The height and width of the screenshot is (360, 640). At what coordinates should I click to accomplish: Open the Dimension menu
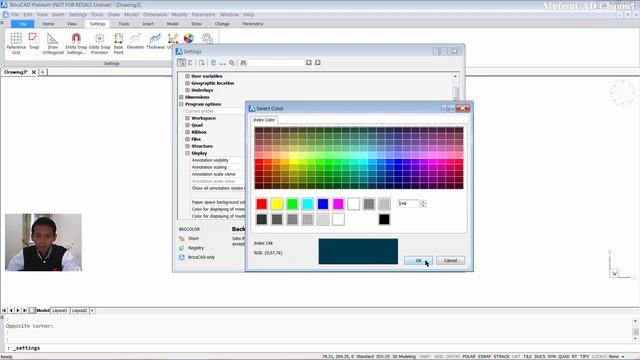tap(155, 14)
